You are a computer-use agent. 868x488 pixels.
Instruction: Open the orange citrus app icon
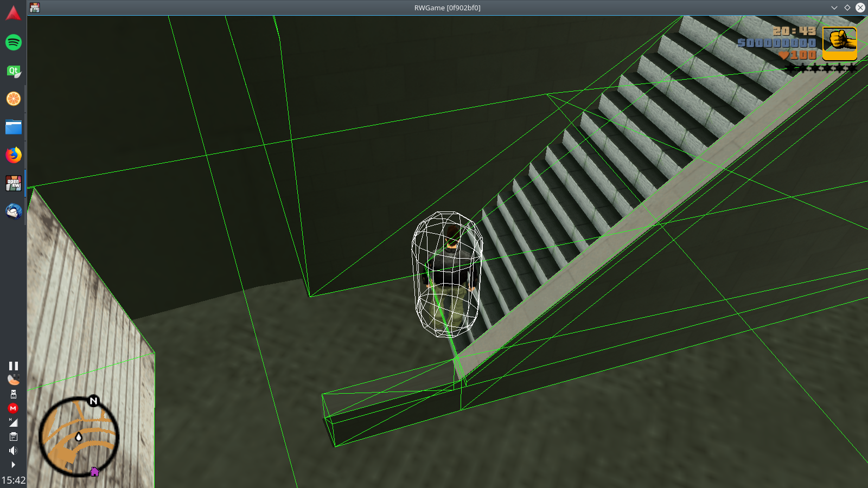(x=13, y=99)
